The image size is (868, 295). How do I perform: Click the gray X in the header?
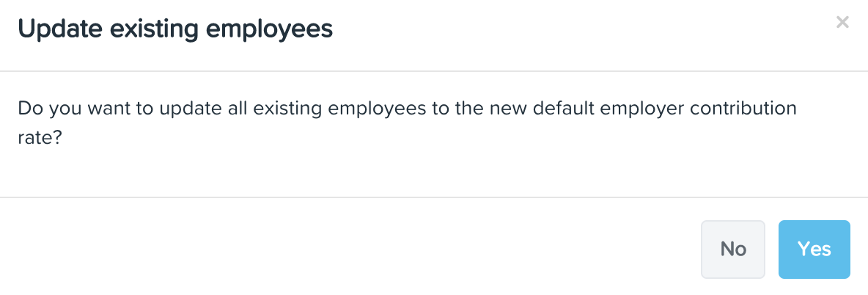click(842, 22)
